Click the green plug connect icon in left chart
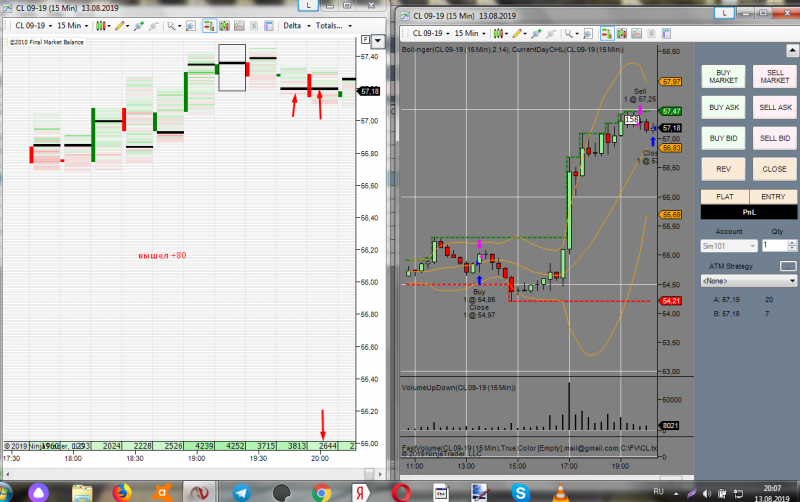Viewport: 800px width, 502px height. 138,26
